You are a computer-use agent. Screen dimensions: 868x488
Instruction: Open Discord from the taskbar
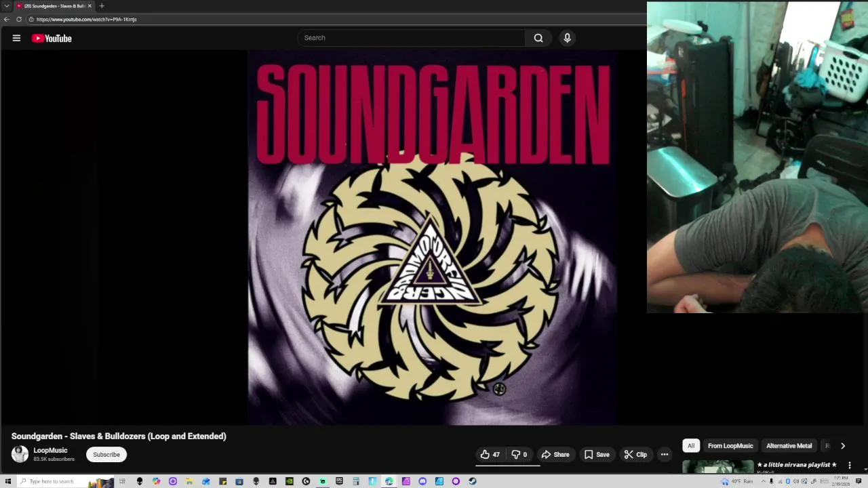click(422, 481)
